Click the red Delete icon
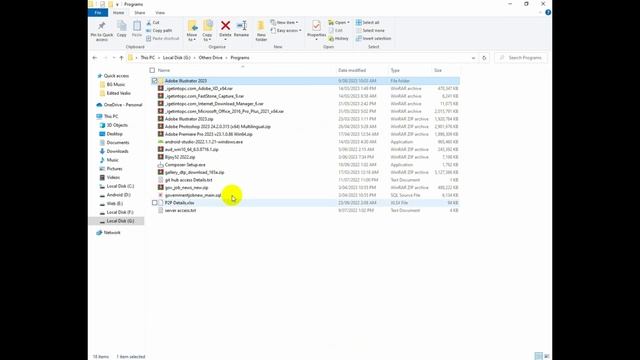The height and width of the screenshot is (360, 640). point(225,26)
